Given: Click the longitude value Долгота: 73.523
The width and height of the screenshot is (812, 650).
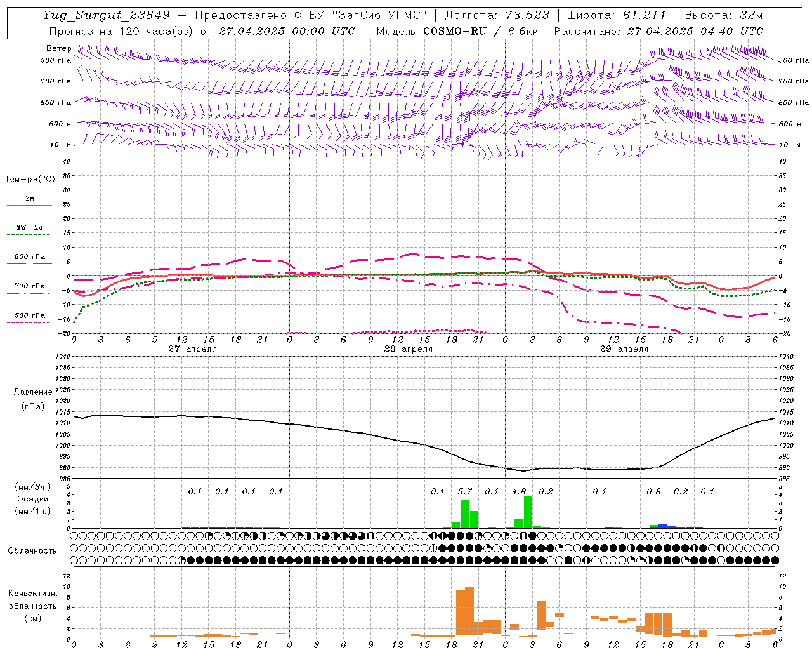Looking at the screenshot, I should click(x=497, y=15).
